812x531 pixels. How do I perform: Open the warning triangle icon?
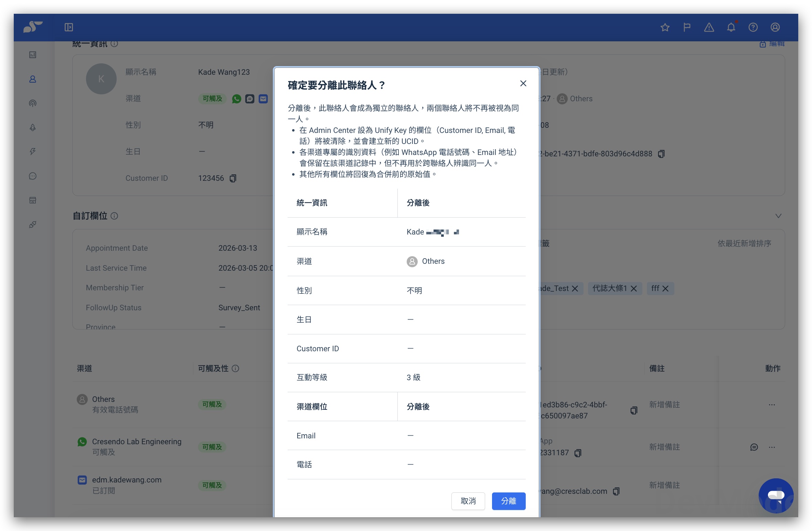point(709,27)
